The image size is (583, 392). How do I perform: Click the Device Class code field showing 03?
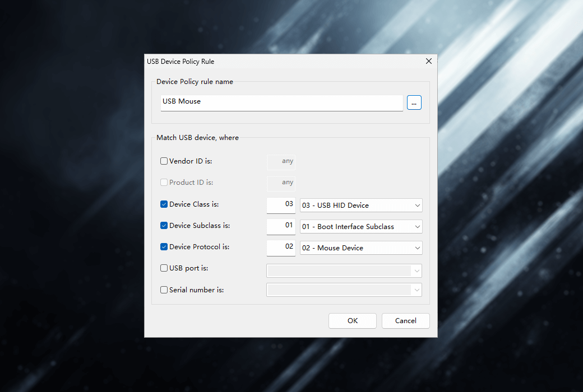point(281,205)
